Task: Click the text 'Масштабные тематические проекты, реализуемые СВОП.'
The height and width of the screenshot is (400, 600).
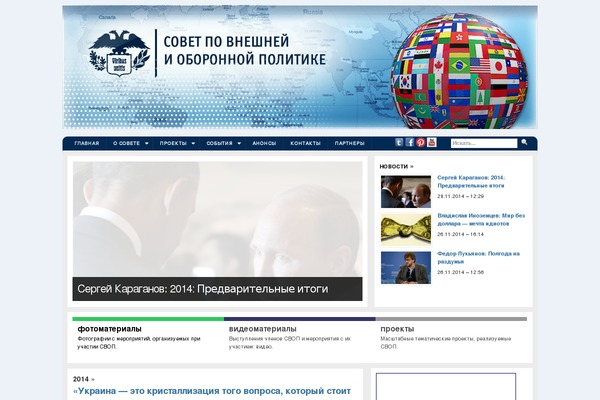Action: [446, 343]
